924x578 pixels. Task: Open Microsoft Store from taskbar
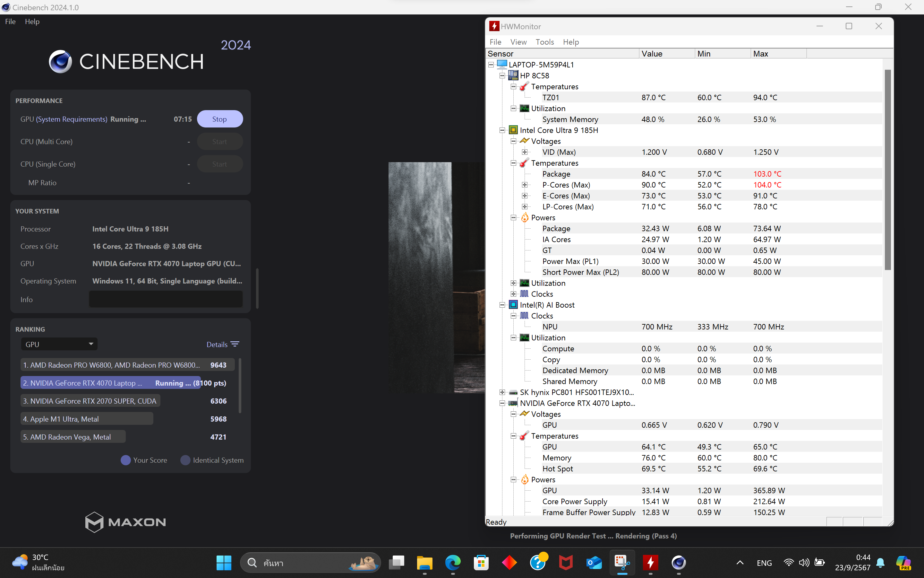pyautogui.click(x=481, y=563)
